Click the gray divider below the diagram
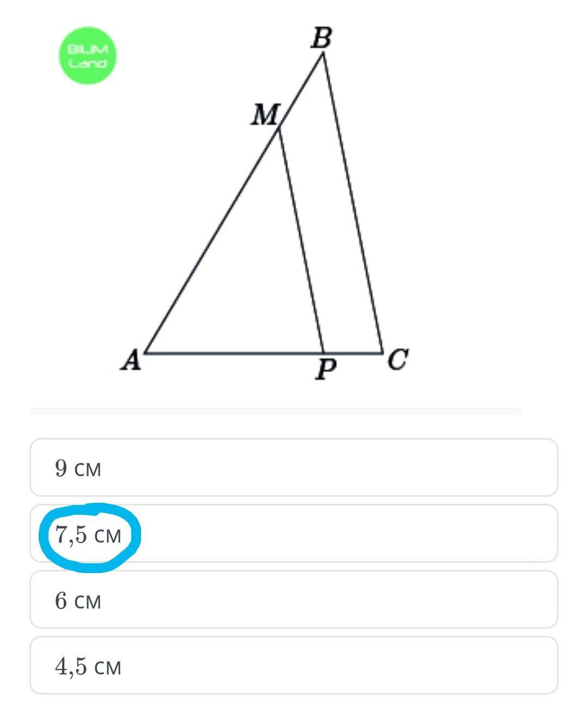The height and width of the screenshot is (712, 588). tap(275, 411)
